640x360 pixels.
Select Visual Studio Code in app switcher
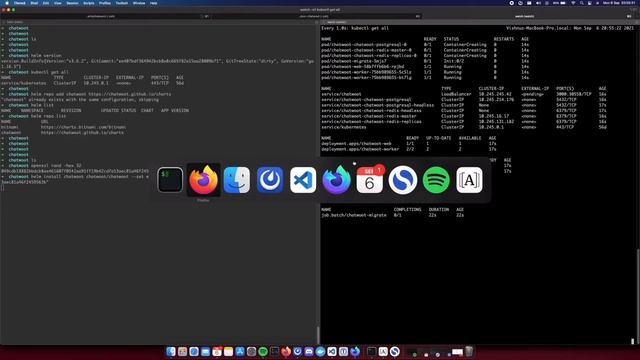[303, 180]
